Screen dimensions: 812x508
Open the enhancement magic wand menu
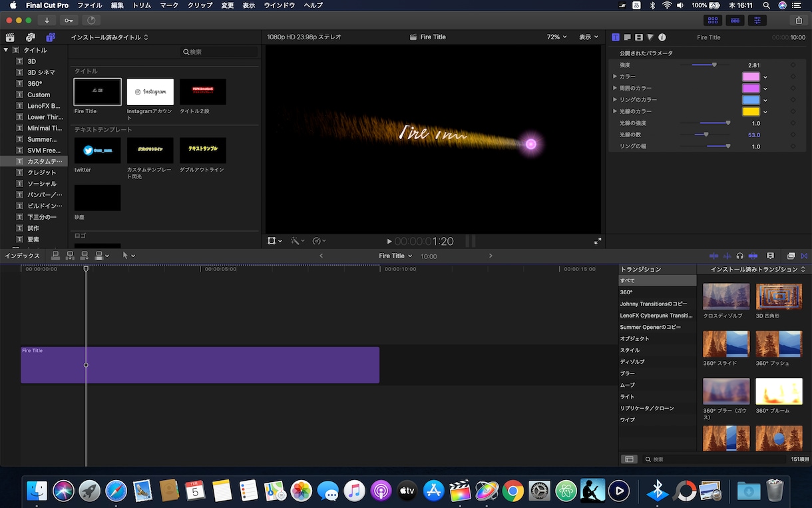tap(297, 241)
